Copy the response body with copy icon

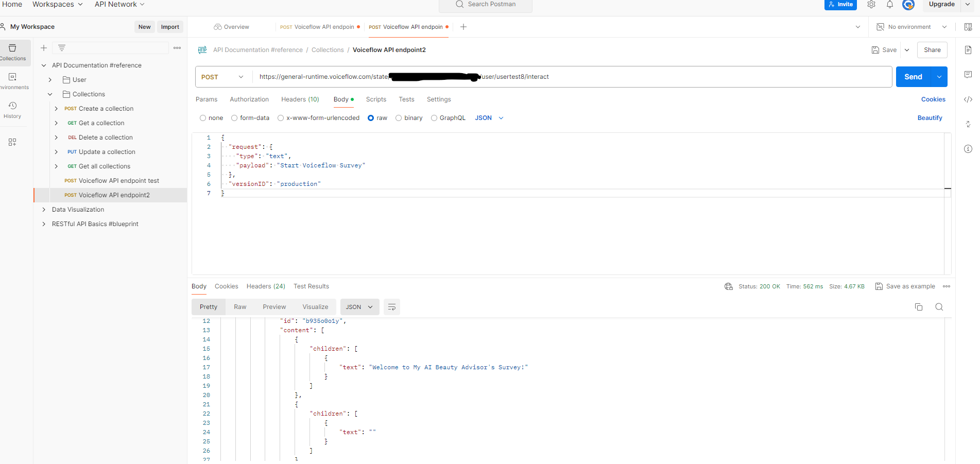pyautogui.click(x=919, y=307)
